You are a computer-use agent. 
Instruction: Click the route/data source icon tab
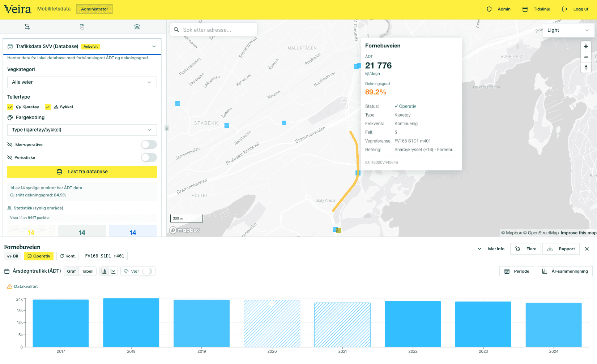click(x=27, y=27)
